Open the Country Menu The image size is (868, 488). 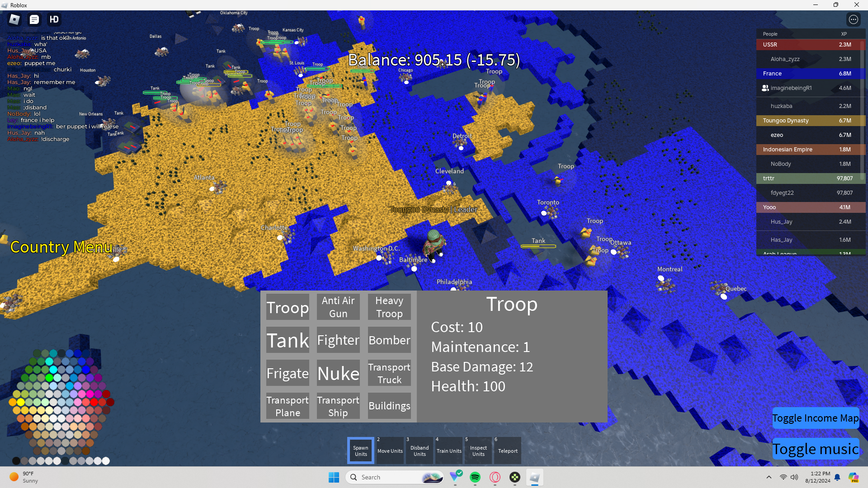(x=61, y=247)
